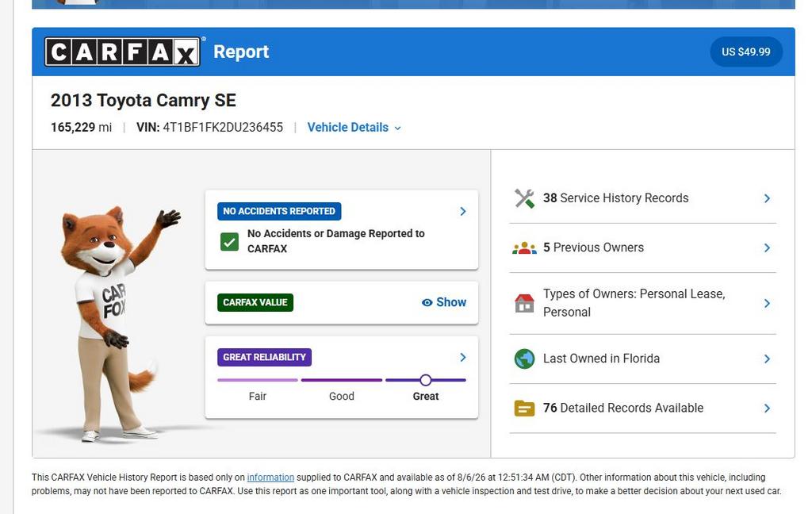Click the 'Report' heading text

pos(241,52)
